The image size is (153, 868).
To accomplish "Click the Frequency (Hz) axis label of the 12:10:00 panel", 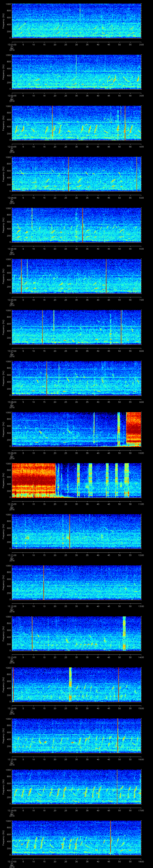I will (3, 481).
